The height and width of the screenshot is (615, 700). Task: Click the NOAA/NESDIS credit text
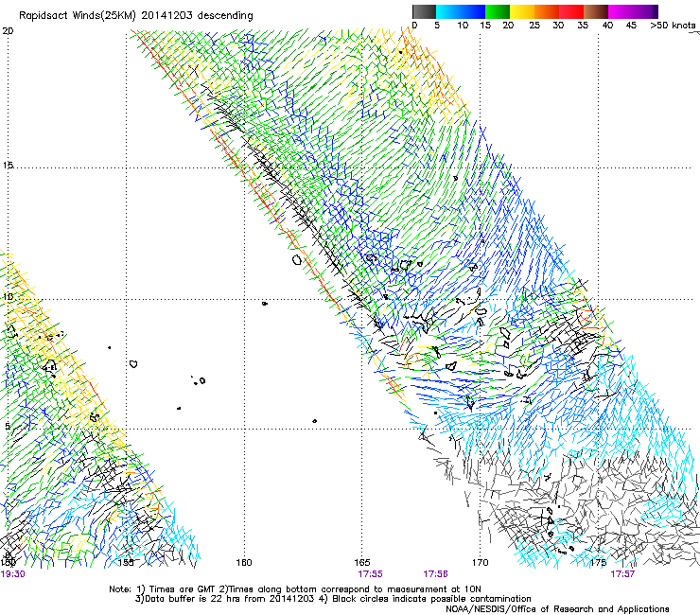point(557,609)
